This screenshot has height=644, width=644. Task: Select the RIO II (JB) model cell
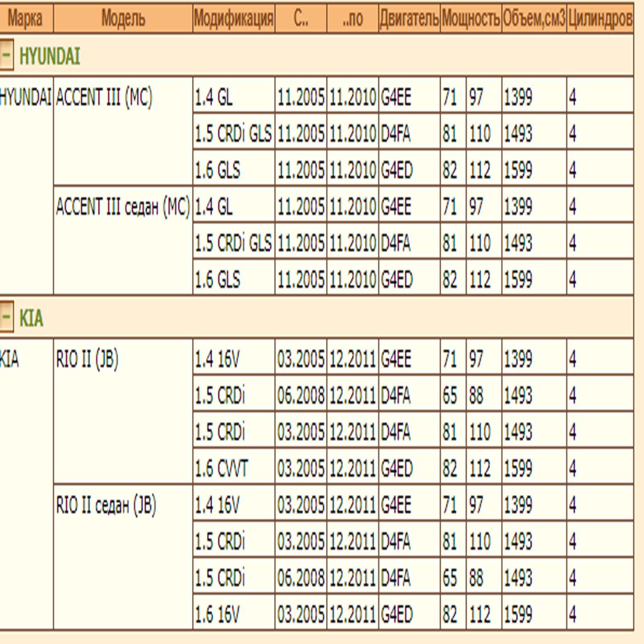(87, 359)
